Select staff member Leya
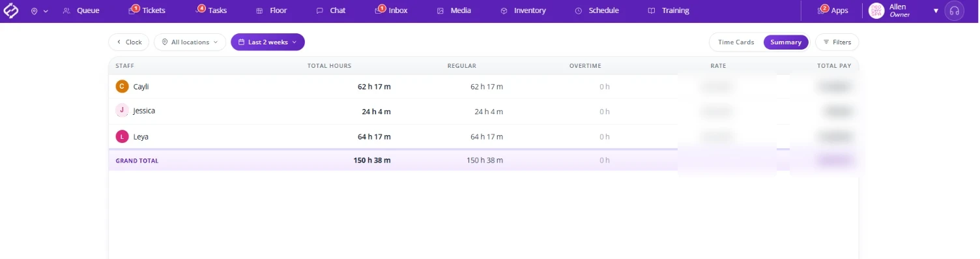 point(132,136)
